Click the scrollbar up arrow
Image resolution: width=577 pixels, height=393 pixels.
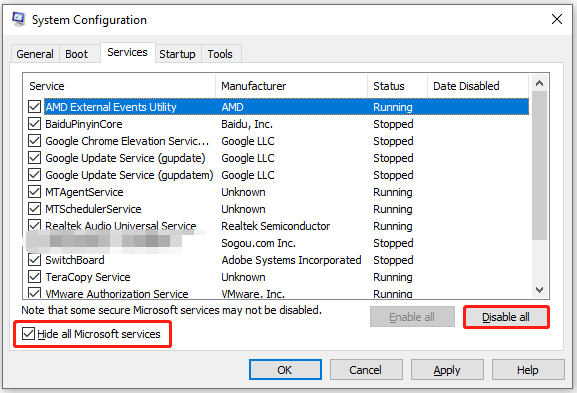(539, 83)
